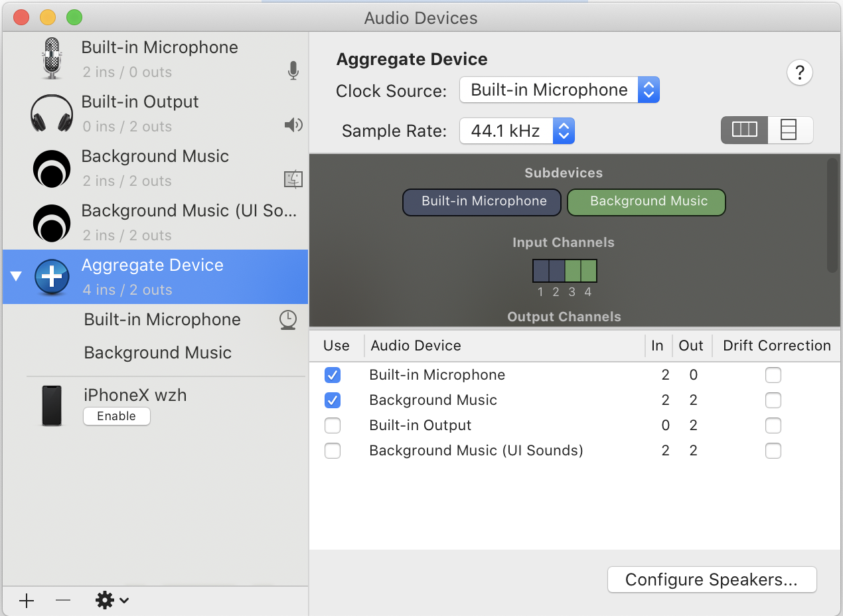Screen dimensions: 843x616
Task: Uncheck Use for Built-in Microphone
Action: (333, 375)
